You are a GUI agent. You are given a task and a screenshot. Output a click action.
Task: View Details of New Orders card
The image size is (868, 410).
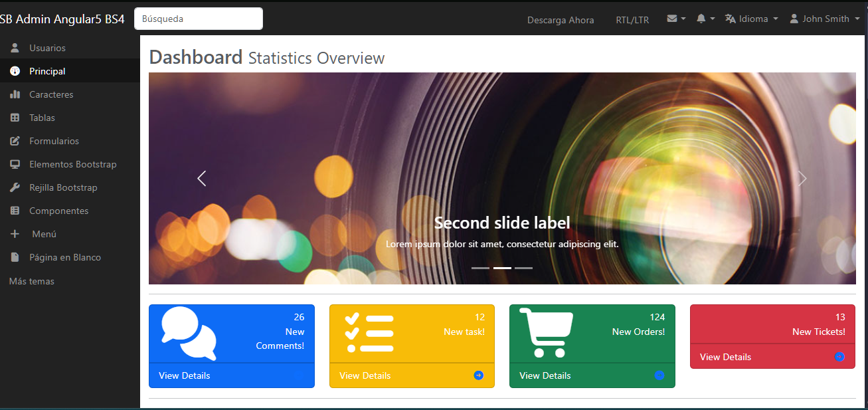[x=545, y=375]
